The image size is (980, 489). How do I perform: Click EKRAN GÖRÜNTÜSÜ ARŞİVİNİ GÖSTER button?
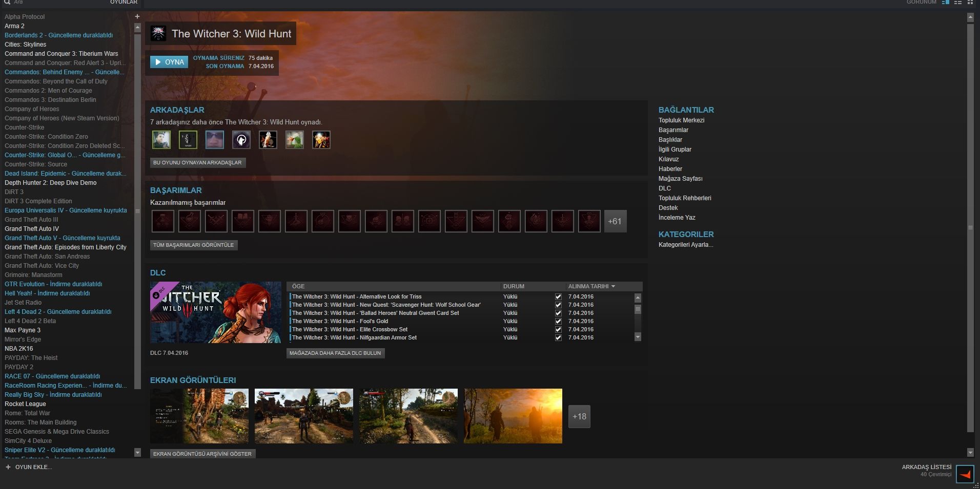coord(202,454)
